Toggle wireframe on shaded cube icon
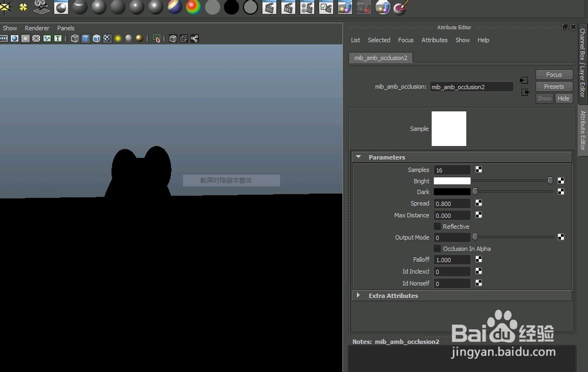This screenshot has height=372, width=588. [96, 39]
